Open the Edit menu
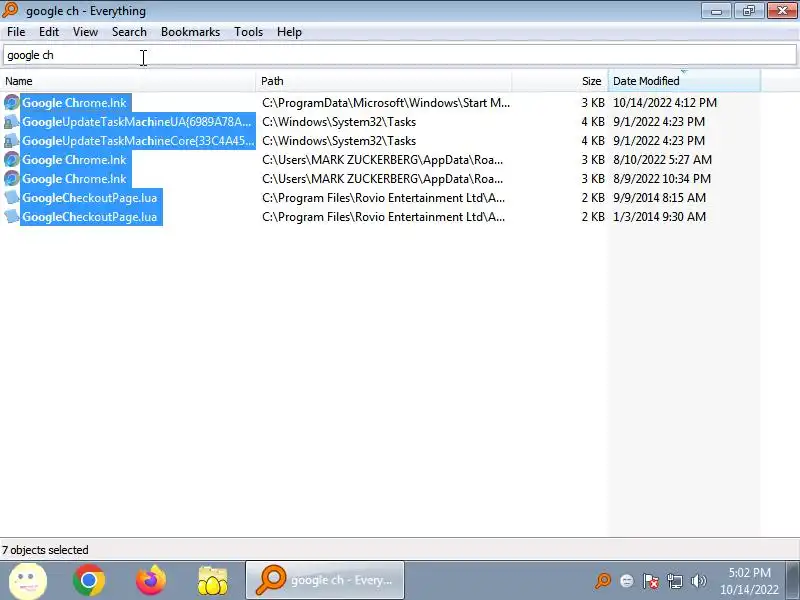Image resolution: width=800 pixels, height=600 pixels. tap(49, 32)
